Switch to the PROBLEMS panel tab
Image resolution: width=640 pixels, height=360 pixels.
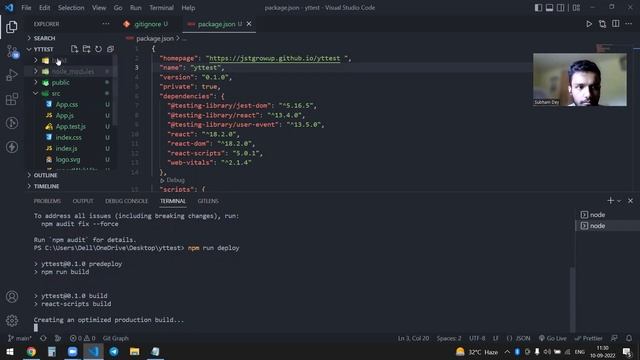tap(47, 201)
